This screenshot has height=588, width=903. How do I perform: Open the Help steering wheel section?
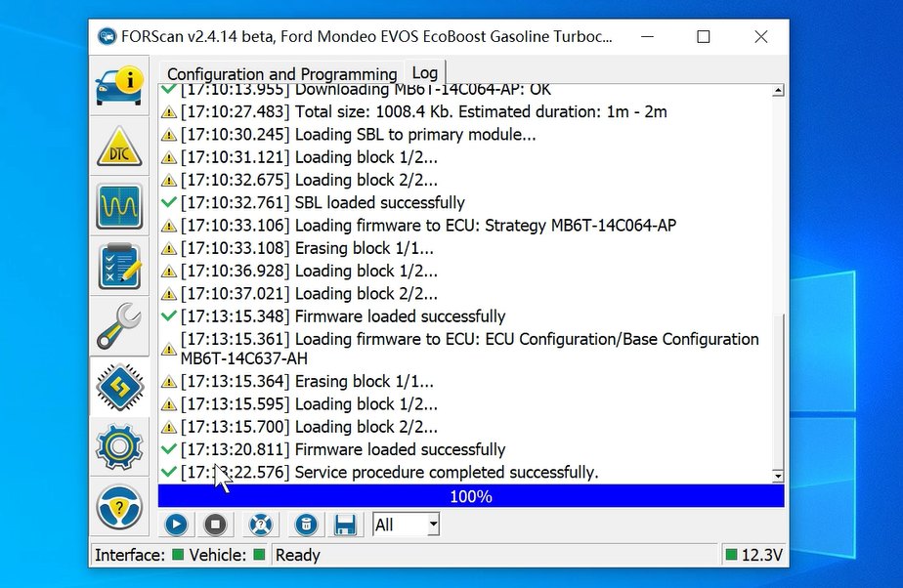click(118, 508)
